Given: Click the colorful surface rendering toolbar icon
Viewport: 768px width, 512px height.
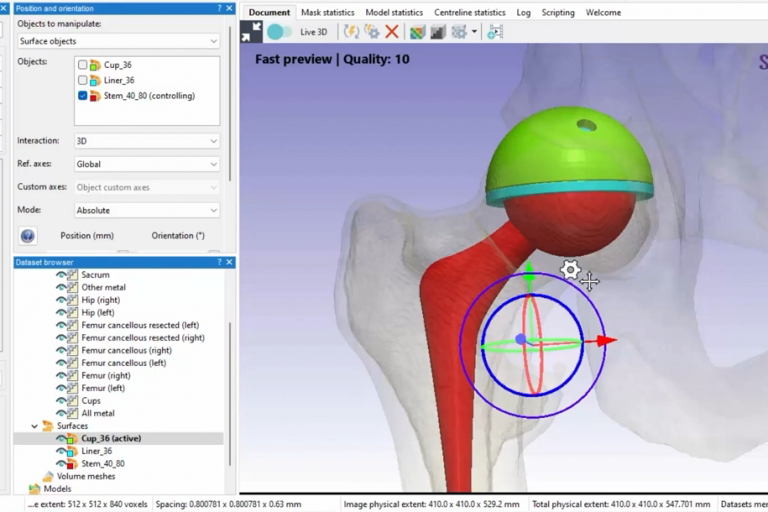Looking at the screenshot, I should point(417,32).
